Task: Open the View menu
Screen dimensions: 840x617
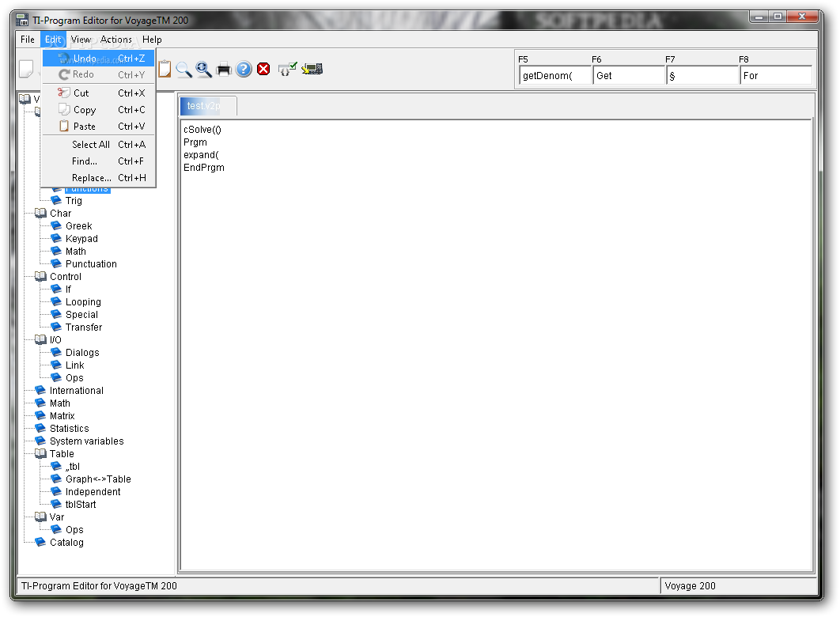Action: [x=81, y=40]
